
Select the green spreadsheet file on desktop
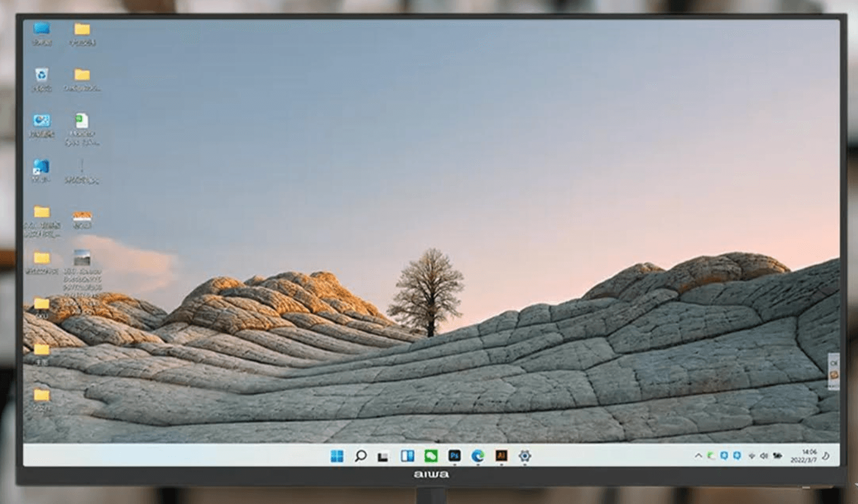[82, 121]
